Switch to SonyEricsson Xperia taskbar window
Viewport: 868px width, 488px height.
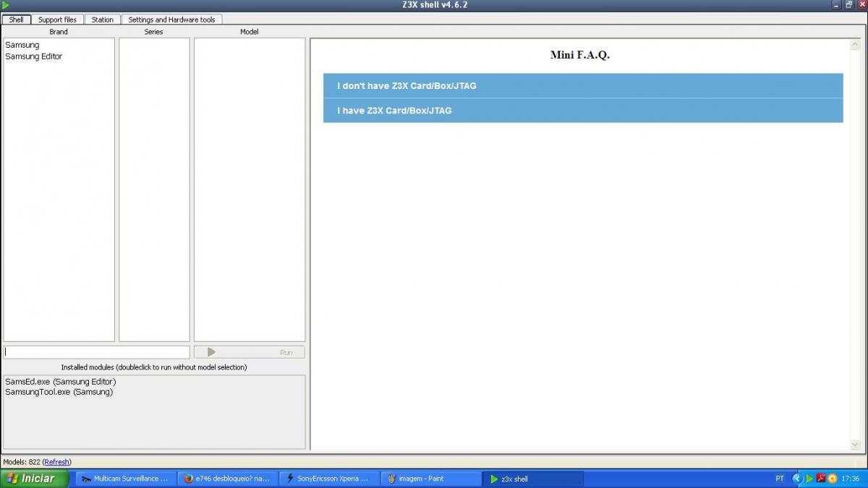tap(329, 479)
